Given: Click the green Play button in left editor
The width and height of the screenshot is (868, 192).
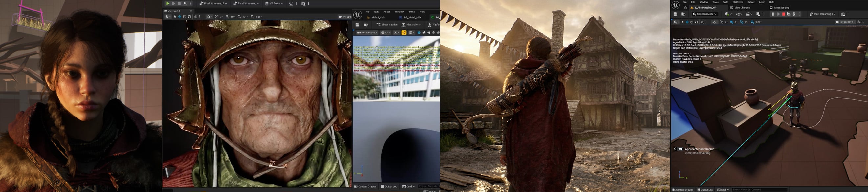Looking at the screenshot, I should point(168,3).
